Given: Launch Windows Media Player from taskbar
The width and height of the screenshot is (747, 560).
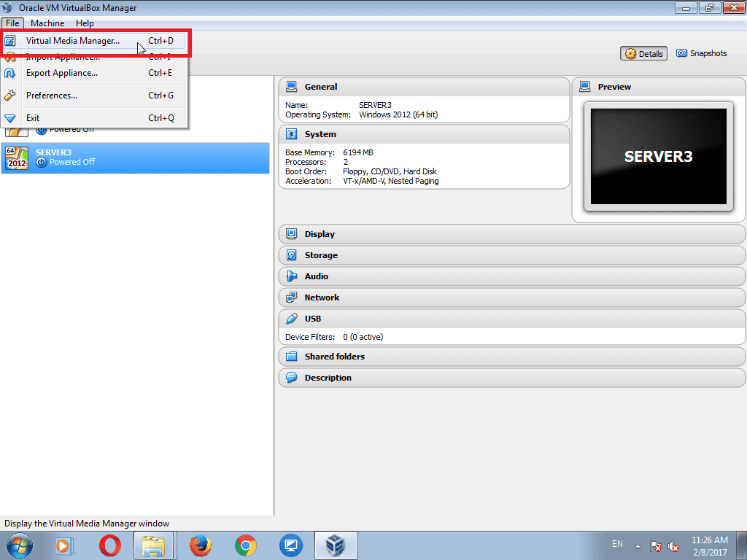Looking at the screenshot, I should point(63,545).
